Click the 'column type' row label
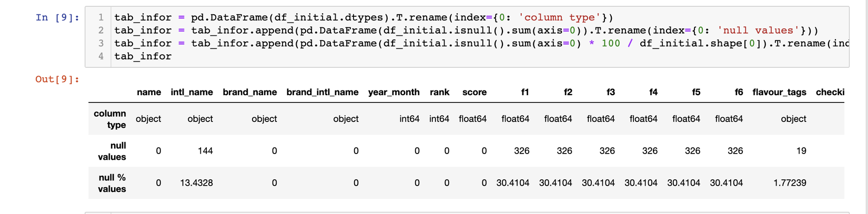Screen dimensions: 868x214 110,119
